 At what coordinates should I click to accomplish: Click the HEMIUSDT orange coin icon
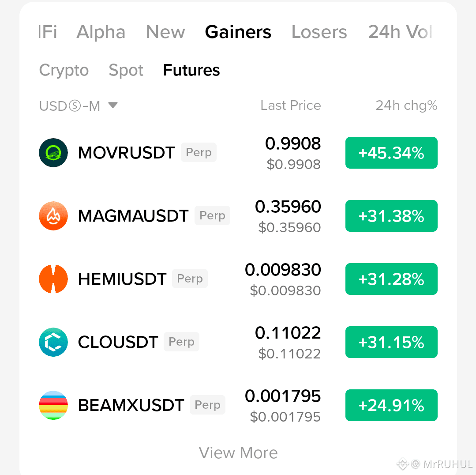(53, 279)
